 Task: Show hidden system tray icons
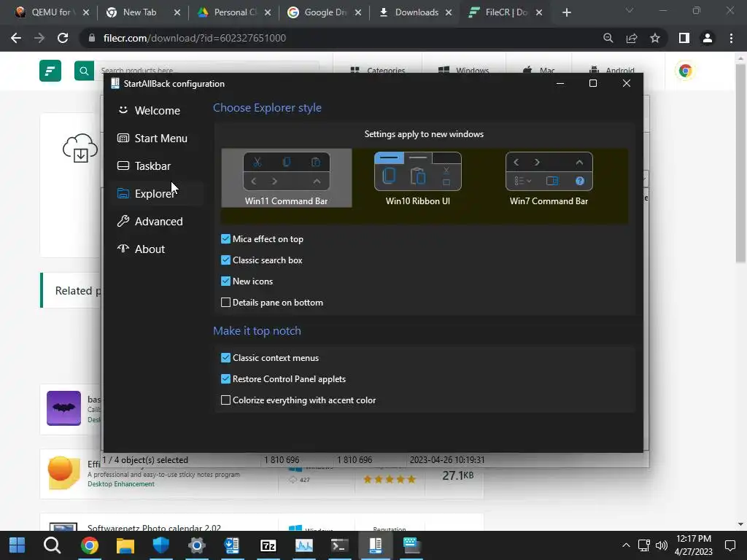(x=626, y=545)
